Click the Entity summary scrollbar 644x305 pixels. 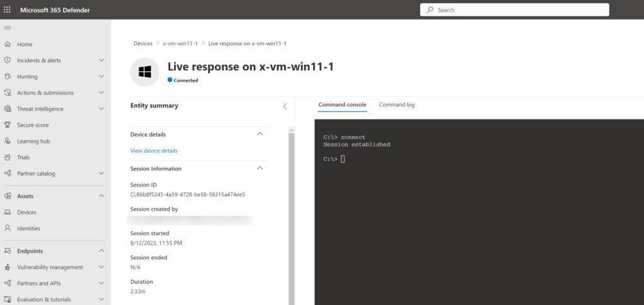tap(291, 218)
